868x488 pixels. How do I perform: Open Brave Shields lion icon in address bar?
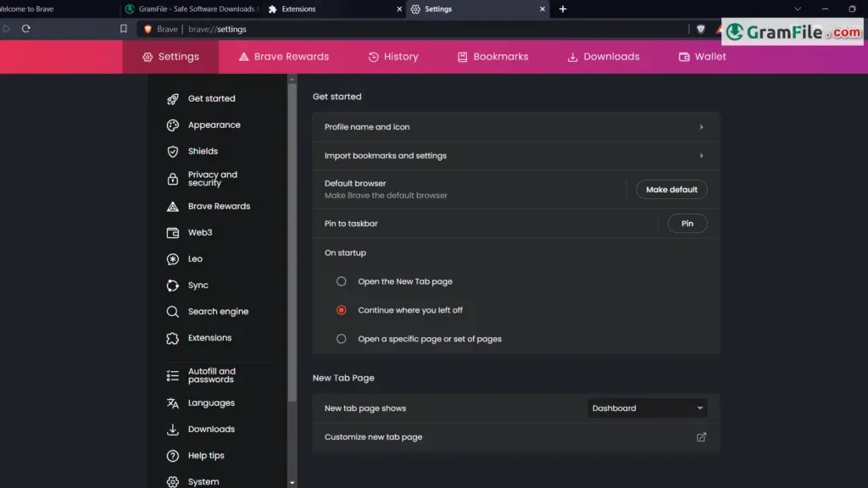coord(701,30)
